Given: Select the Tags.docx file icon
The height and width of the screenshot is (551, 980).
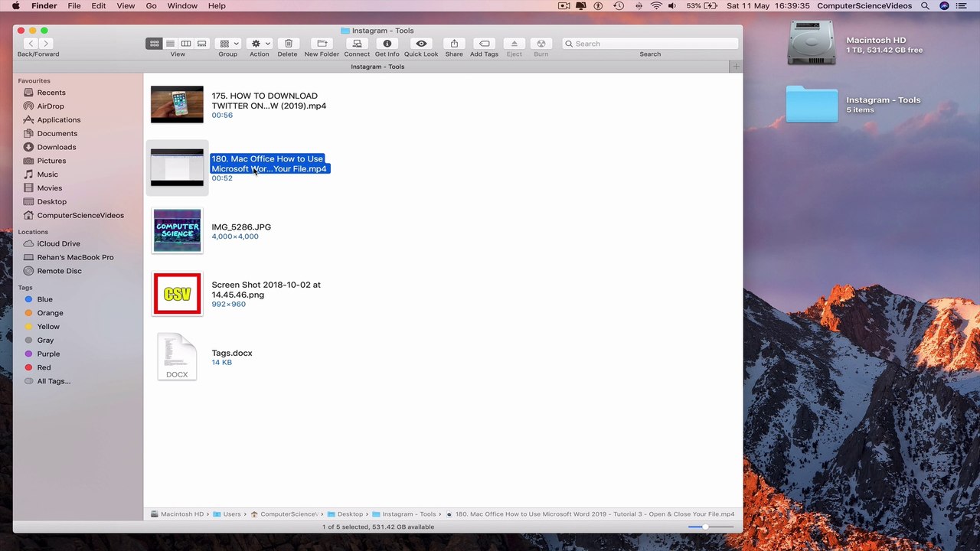Looking at the screenshot, I should (177, 357).
